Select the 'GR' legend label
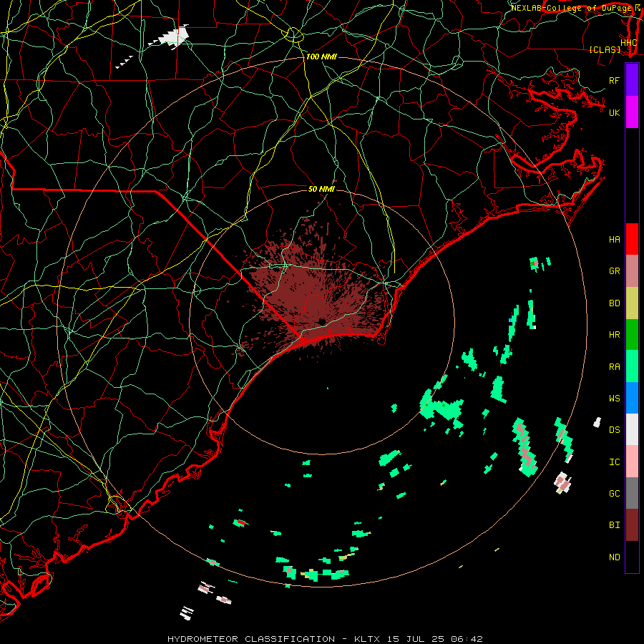This screenshot has height=644, width=644. pyautogui.click(x=614, y=271)
